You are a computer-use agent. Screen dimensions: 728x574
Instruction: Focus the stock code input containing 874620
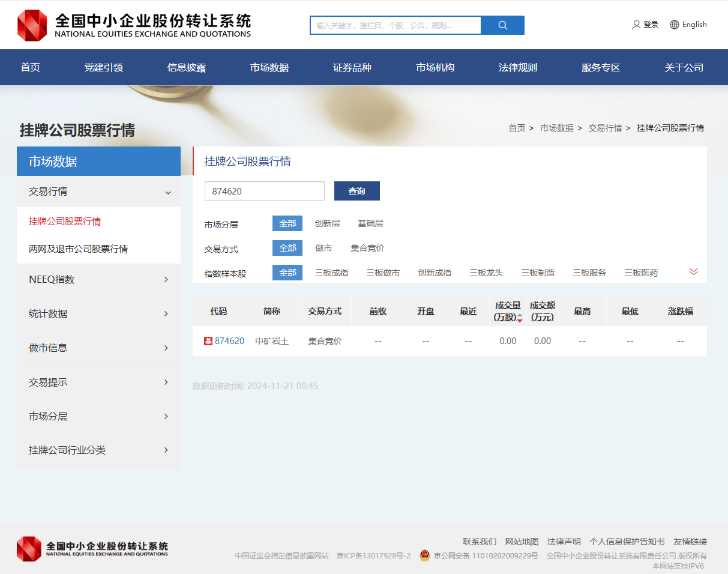pos(265,191)
